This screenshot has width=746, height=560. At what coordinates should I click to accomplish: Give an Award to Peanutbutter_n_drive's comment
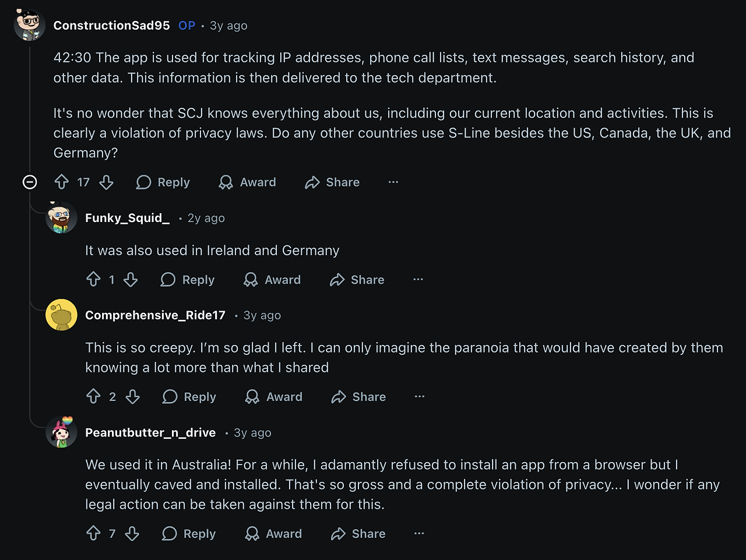click(x=273, y=534)
